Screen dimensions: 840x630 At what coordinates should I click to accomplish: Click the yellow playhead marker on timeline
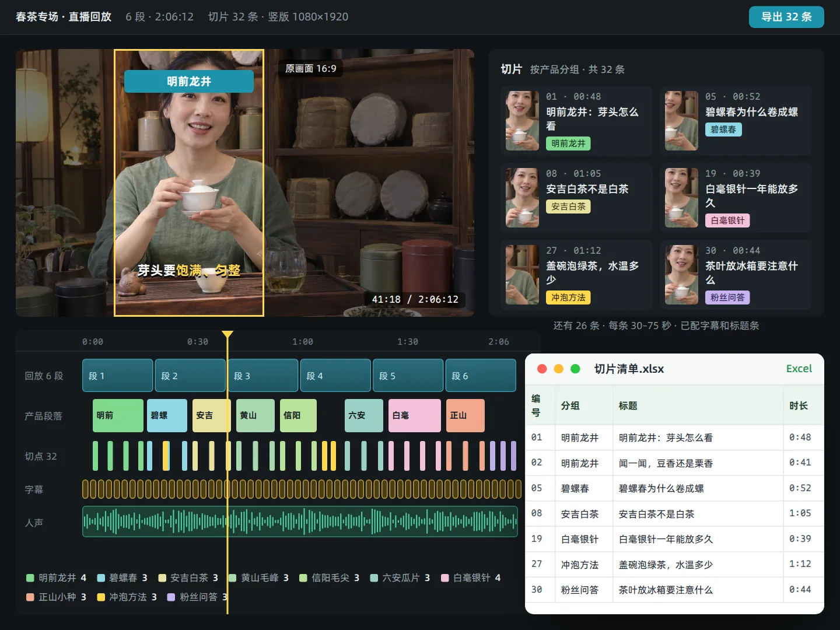tap(228, 335)
